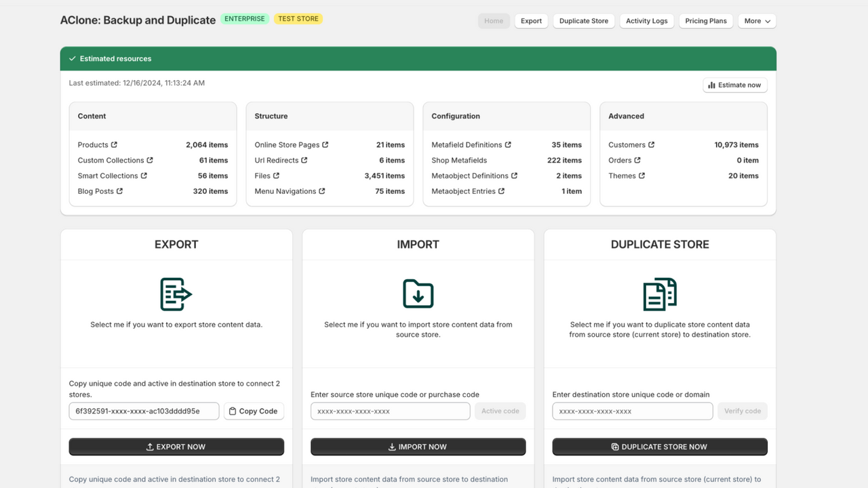This screenshot has width=868, height=488.
Task: Click the '75 items' menu navigations count
Action: pyautogui.click(x=390, y=191)
